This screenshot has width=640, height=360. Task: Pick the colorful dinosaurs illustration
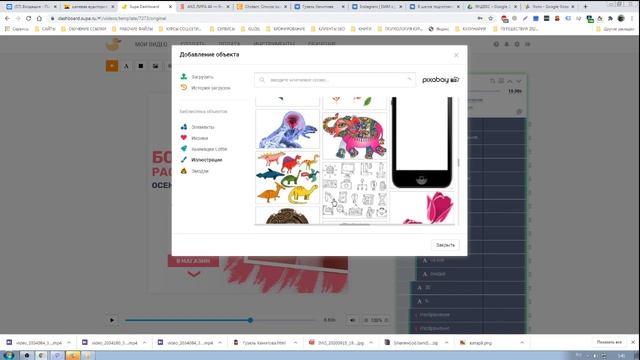(288, 178)
